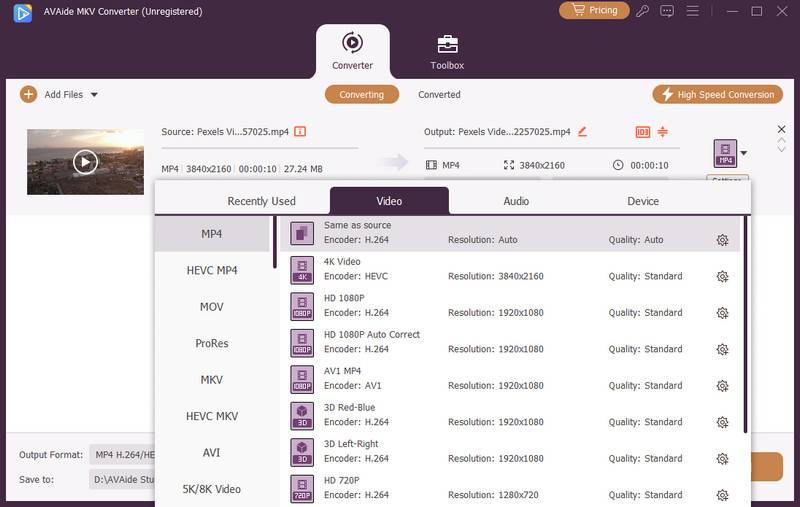
Task: Choose HD 1080P Auto Correct preset icon
Action: 302,342
